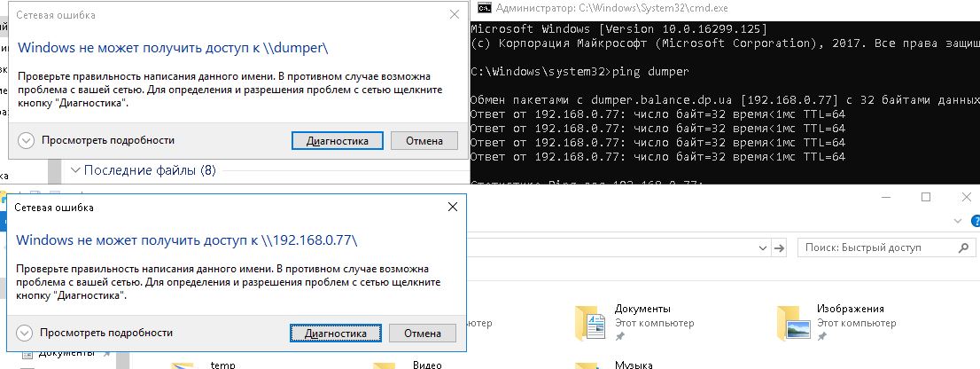The width and height of the screenshot is (980, 369).
Task: Open Explorer help question mark icon
Action: (976, 221)
